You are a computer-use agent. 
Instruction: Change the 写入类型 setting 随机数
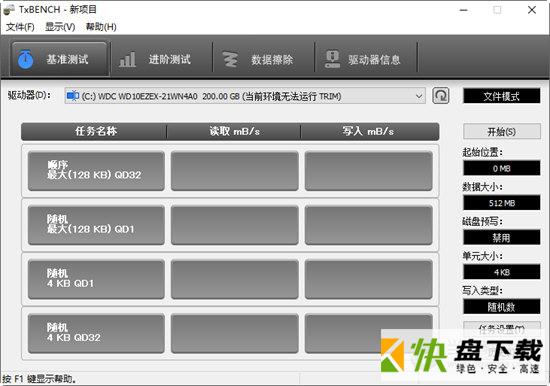[502, 307]
